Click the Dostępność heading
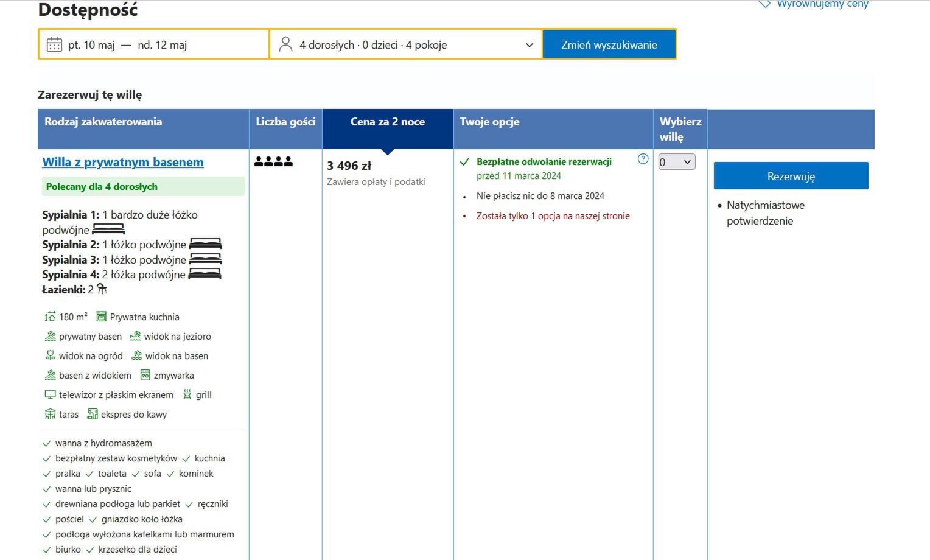This screenshot has height=560, width=930. (x=88, y=10)
